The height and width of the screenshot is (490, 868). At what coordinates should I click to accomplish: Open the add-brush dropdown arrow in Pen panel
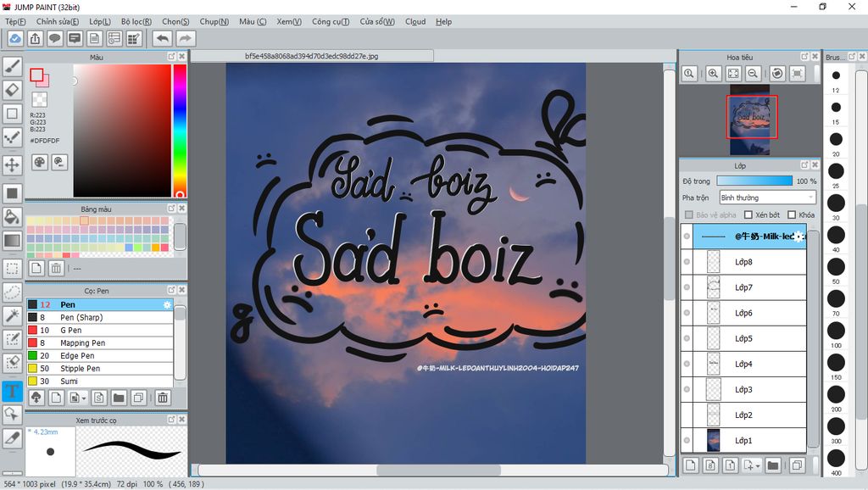[84, 398]
